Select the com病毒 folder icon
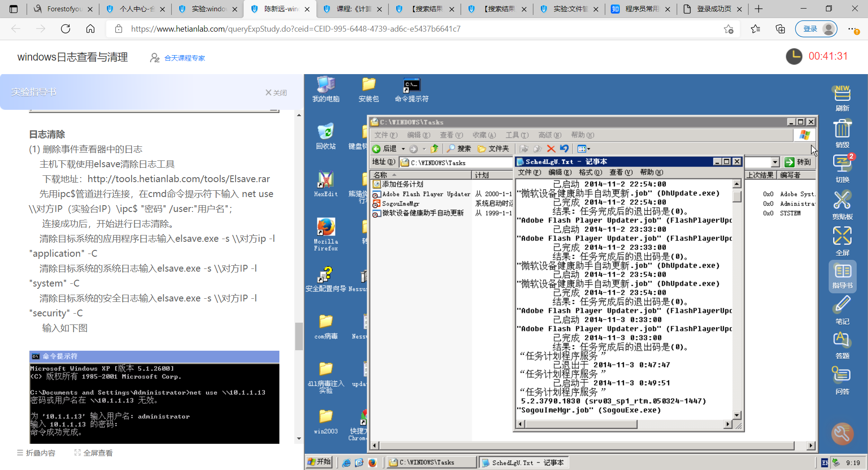Viewport: 868px width, 470px height. pos(325,327)
